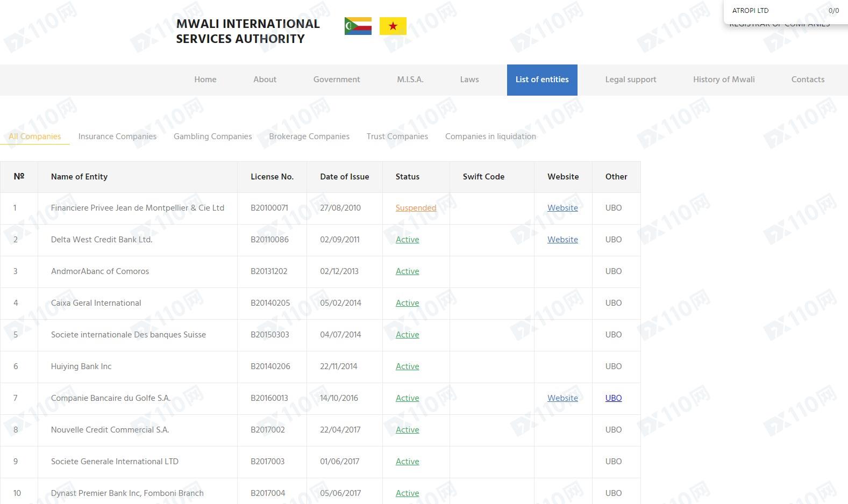Click Active status for Huiying Bank Inc
848x504 pixels.
click(x=407, y=366)
